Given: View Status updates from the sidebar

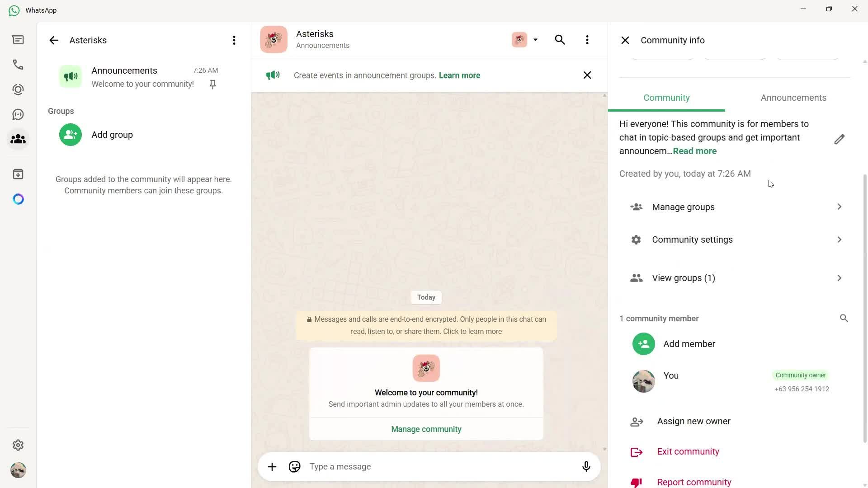Looking at the screenshot, I should [x=18, y=89].
